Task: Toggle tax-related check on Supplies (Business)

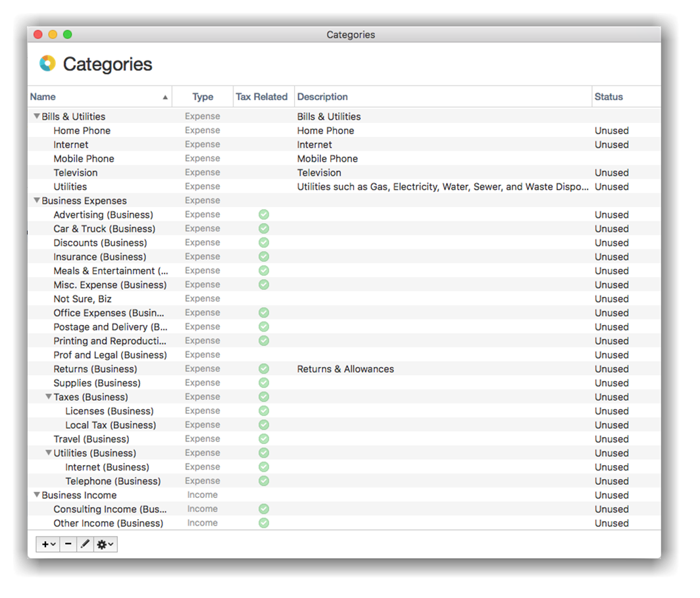Action: point(264,383)
